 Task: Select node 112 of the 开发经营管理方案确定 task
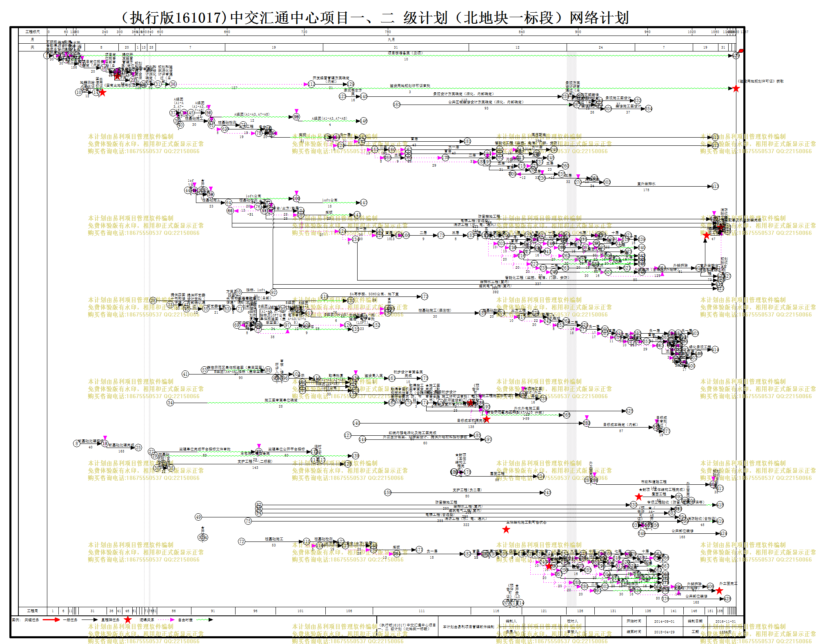click(311, 84)
